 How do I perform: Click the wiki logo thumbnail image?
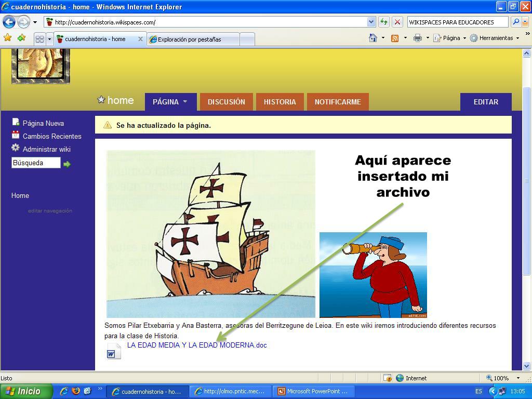tap(41, 66)
